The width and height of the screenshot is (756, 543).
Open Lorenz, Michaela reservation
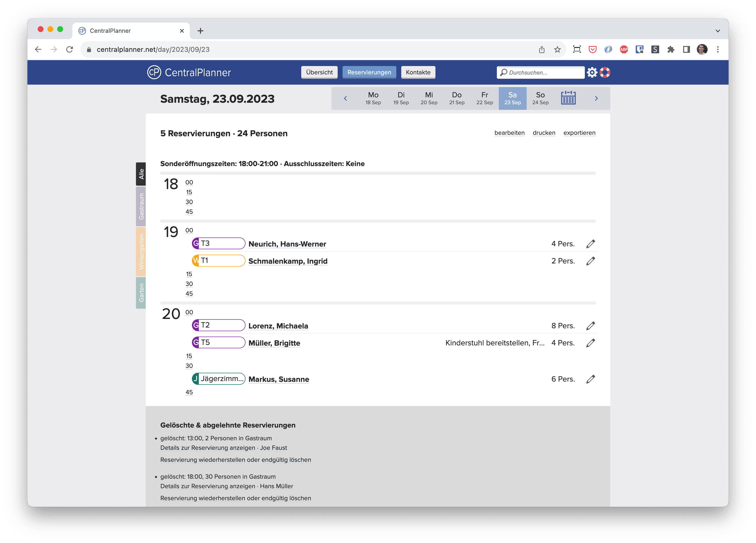pos(278,326)
